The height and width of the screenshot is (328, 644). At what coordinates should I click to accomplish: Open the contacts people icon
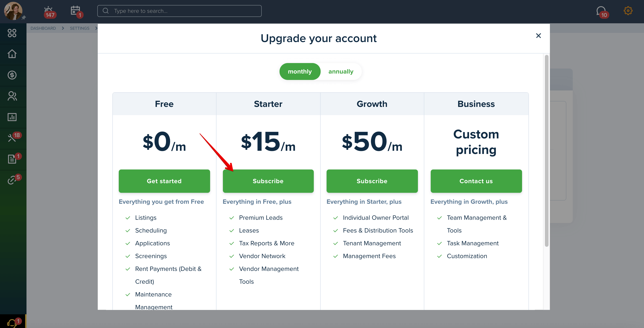pos(12,96)
